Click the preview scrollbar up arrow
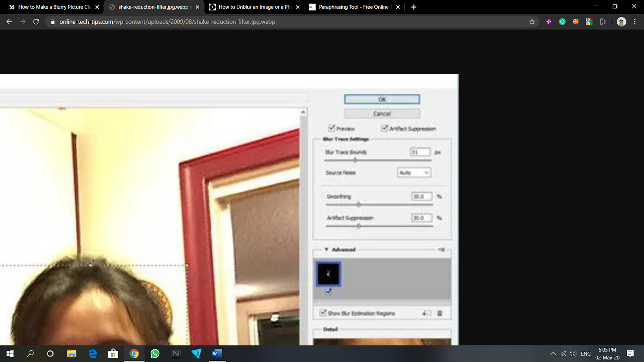The height and width of the screenshot is (362, 644). tap(303, 112)
